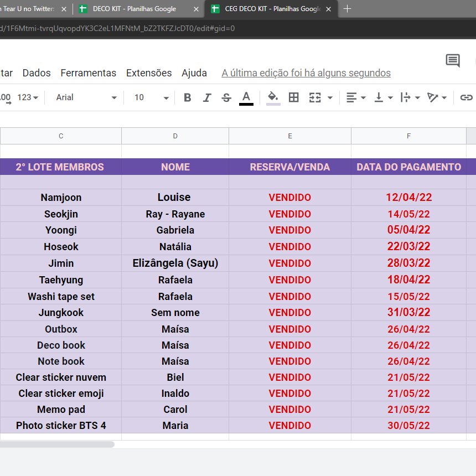
Task: Open Dados menu
Action: click(37, 73)
